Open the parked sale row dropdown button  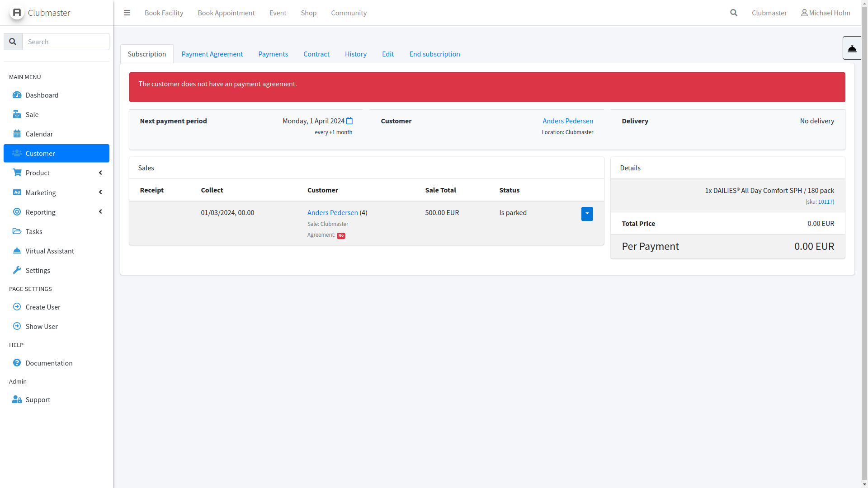[587, 214]
